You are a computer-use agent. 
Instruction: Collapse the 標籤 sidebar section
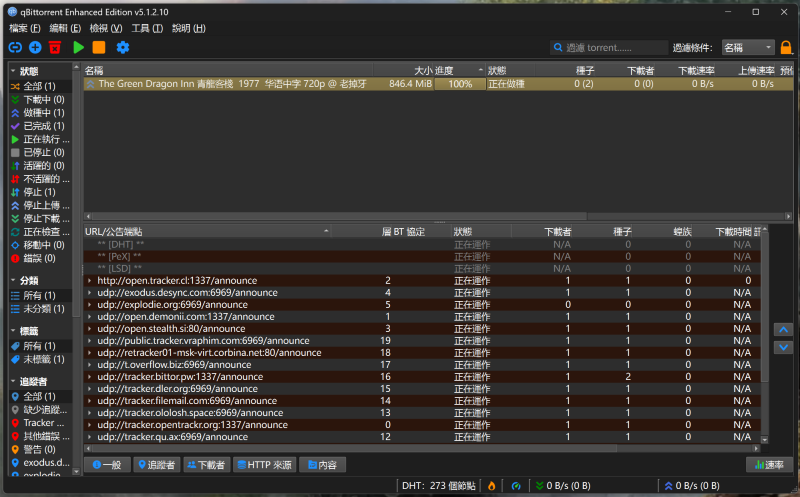point(13,331)
